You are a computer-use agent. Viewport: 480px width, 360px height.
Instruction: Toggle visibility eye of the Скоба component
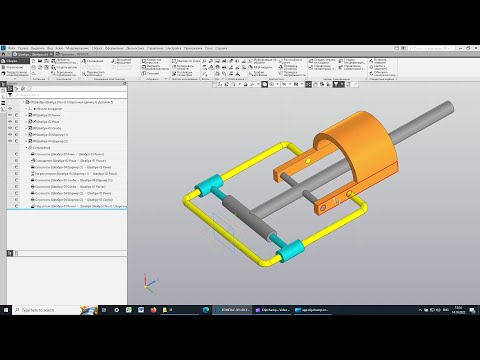[10, 128]
